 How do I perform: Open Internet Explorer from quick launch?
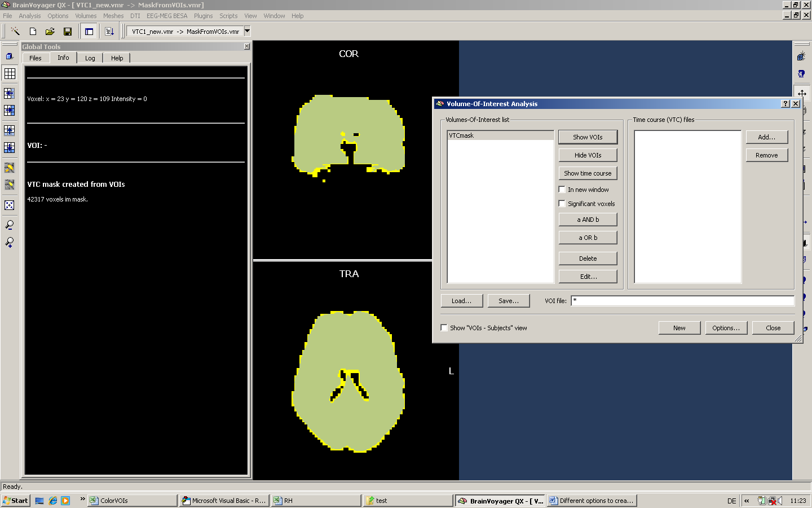tap(53, 501)
